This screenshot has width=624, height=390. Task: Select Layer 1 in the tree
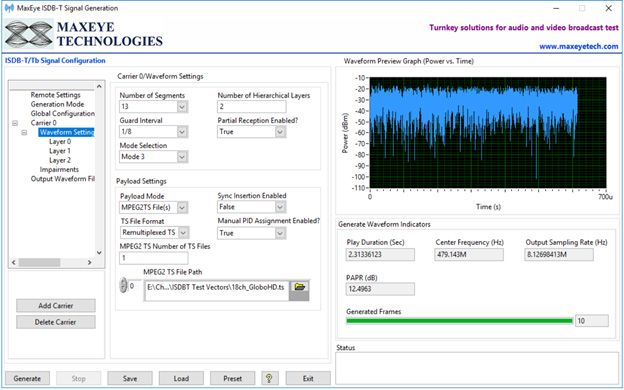click(60, 151)
